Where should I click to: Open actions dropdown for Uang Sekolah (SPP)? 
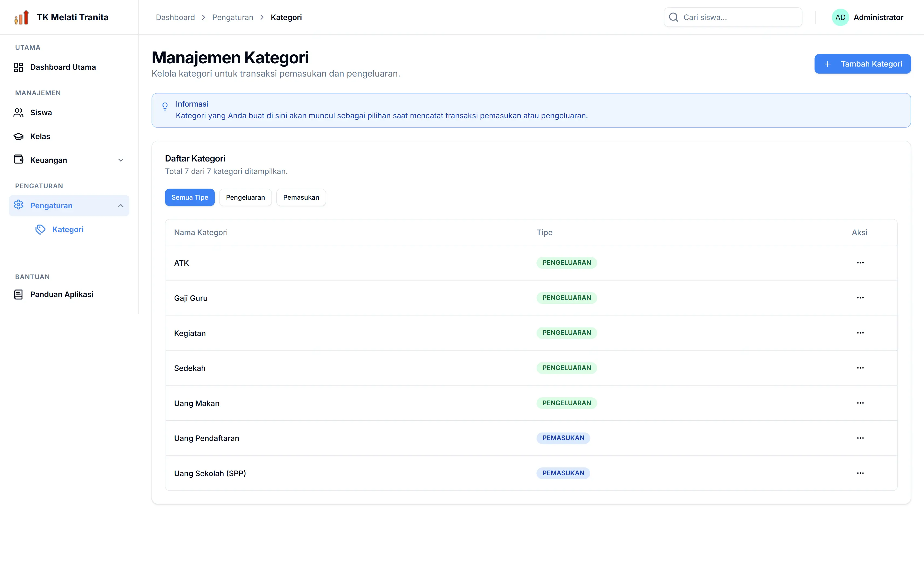click(860, 473)
